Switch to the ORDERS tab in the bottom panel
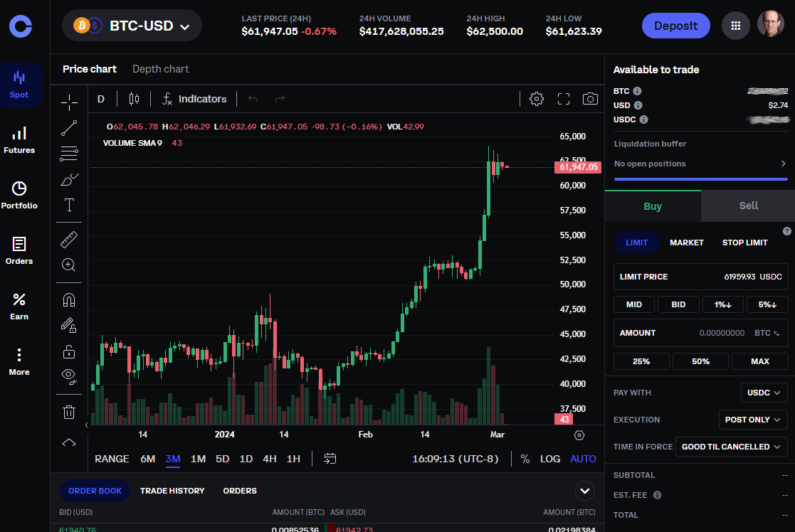Screen dimensions: 795x532 pos(240,491)
